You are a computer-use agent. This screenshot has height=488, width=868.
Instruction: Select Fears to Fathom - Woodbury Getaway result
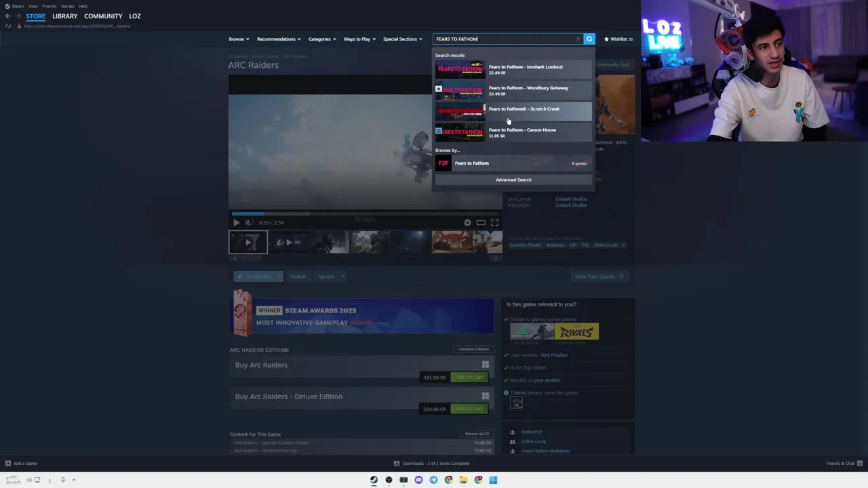click(x=513, y=90)
